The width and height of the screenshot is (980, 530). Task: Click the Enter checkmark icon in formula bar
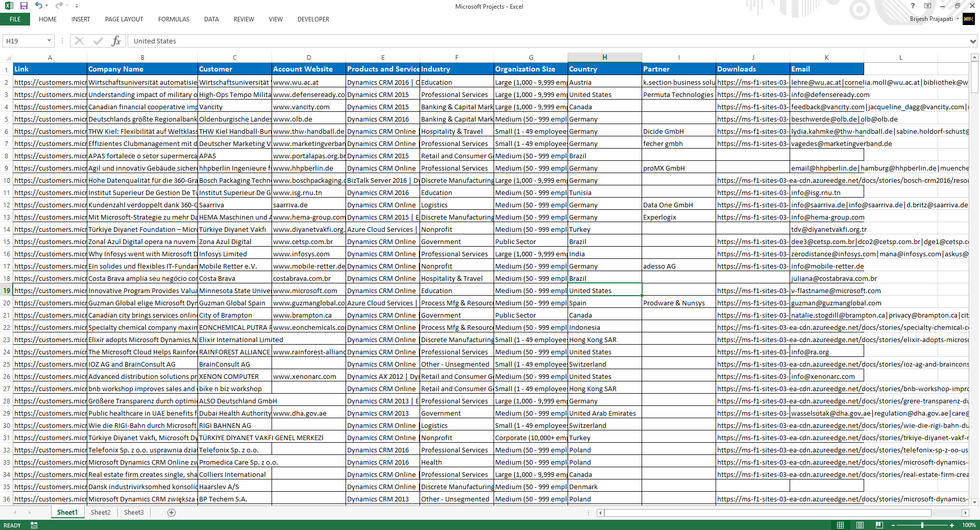(x=98, y=41)
